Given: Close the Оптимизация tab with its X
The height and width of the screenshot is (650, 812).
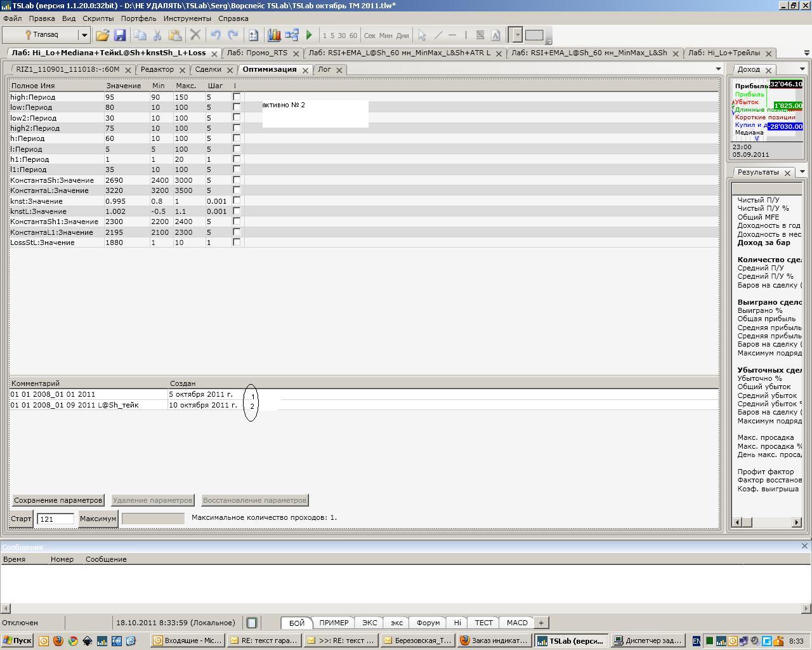Looking at the screenshot, I should pos(305,70).
